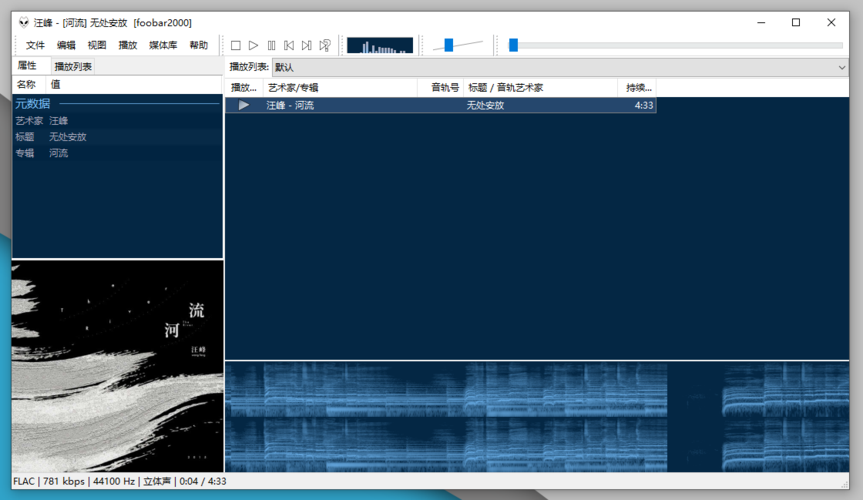Open the 媒体库 menu

tap(163, 45)
